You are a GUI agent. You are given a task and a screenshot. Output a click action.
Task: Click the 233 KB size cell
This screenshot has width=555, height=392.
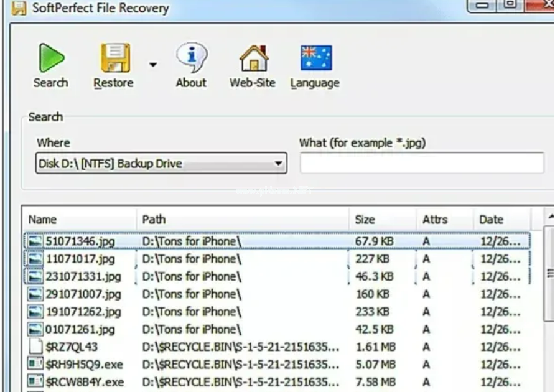tap(372, 312)
